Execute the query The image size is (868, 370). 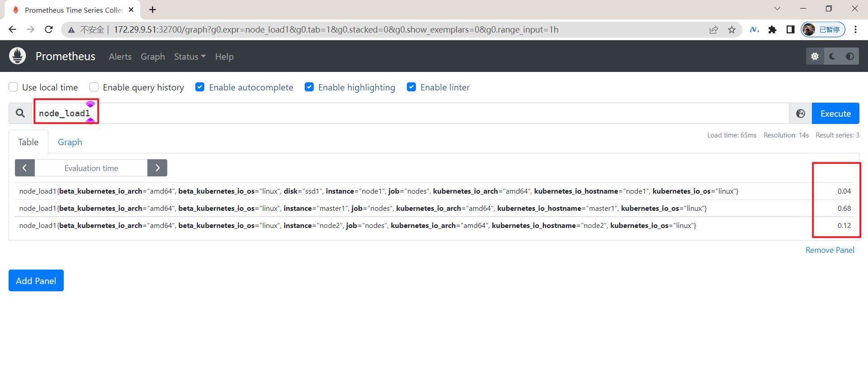pos(835,114)
